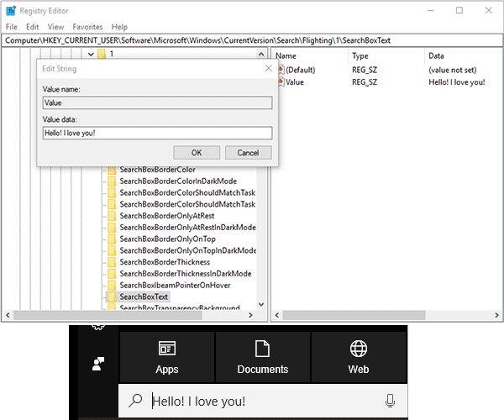Screen dimensions: 504x420
Task: Click values pane horizontal scrollbar thumb
Action: click(354, 315)
